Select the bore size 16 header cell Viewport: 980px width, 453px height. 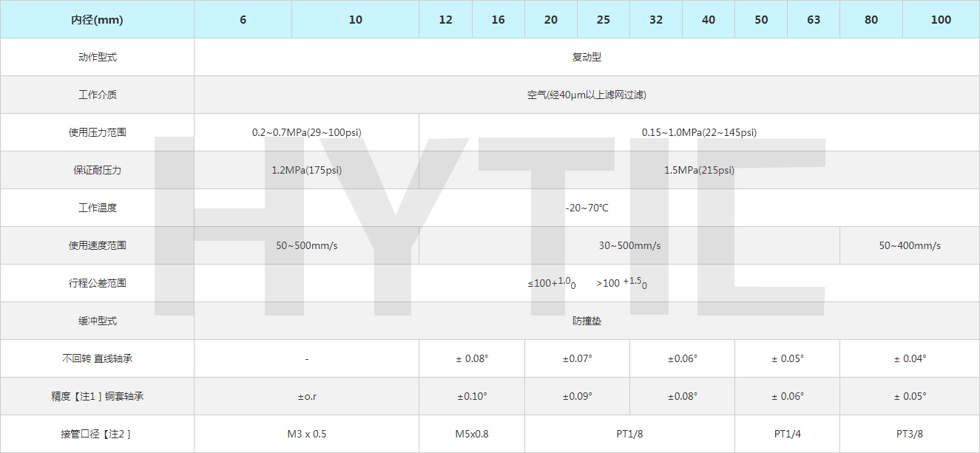pyautogui.click(x=499, y=19)
